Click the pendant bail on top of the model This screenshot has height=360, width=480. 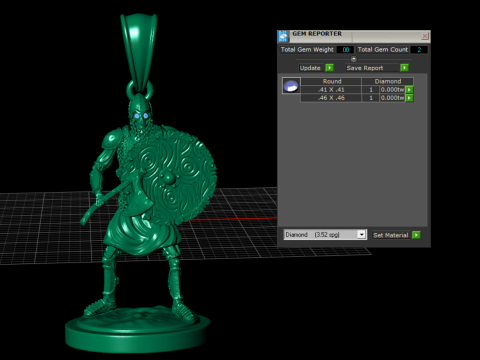pos(139,52)
